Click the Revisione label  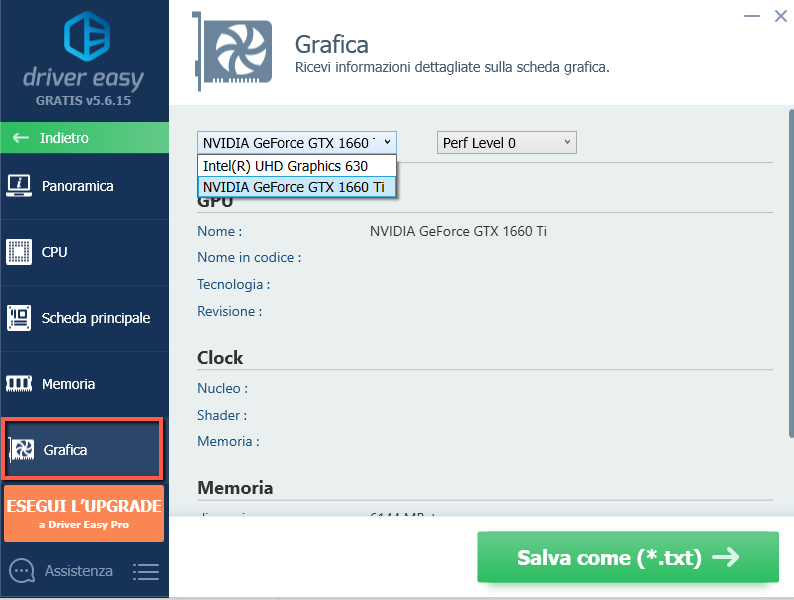tap(229, 311)
